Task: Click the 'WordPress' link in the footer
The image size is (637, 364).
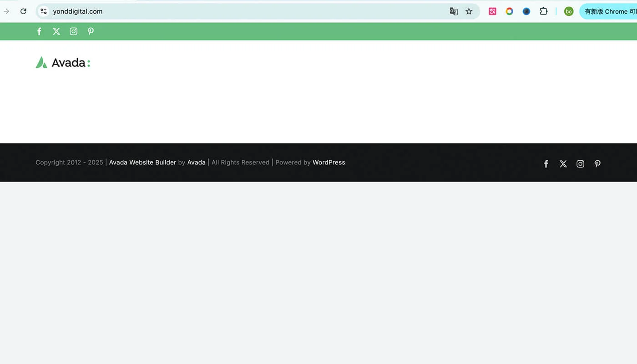Action: click(x=329, y=162)
